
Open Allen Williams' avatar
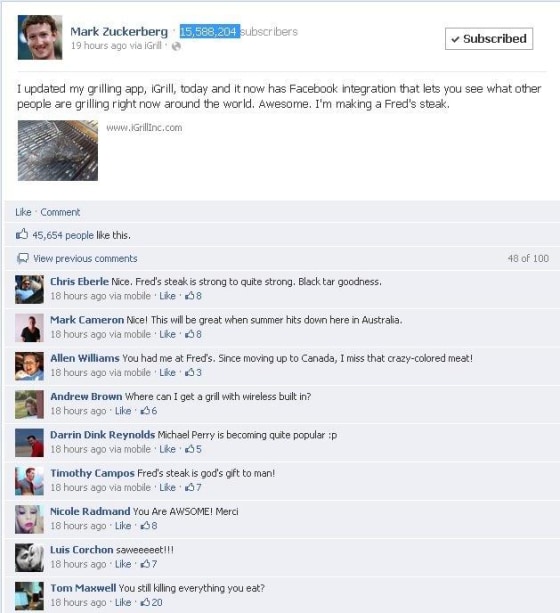29,366
